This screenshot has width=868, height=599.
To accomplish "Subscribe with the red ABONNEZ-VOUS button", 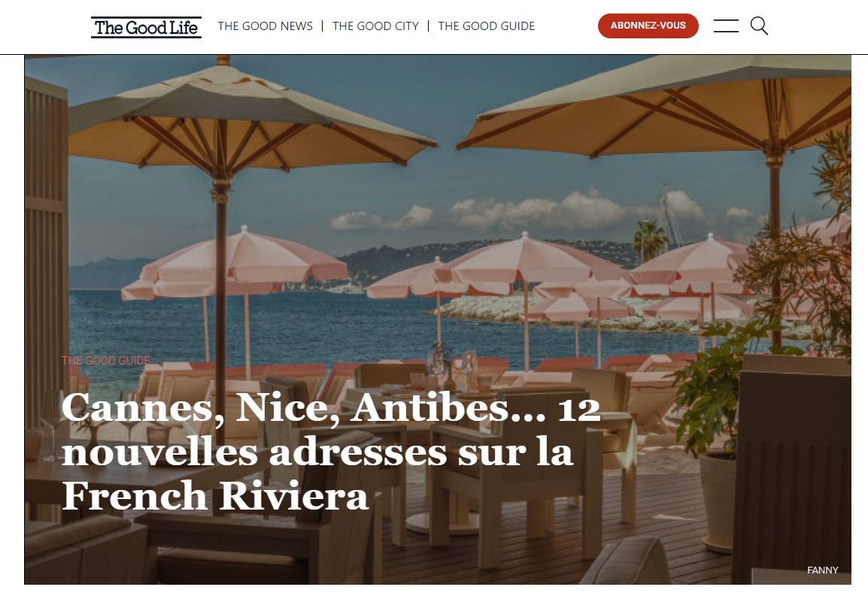I will coord(648,26).
